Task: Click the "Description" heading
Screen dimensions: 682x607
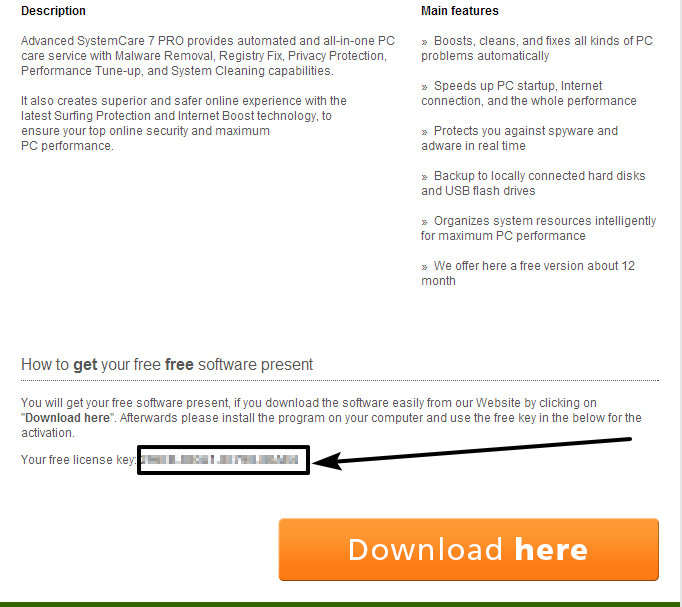Action: pyautogui.click(x=53, y=11)
